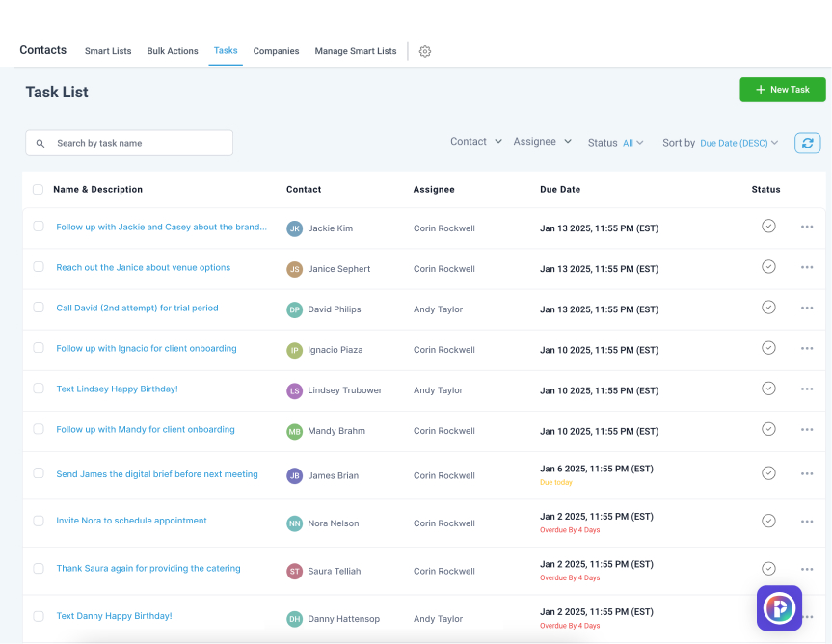This screenshot has height=644, width=832.
Task: Open the settings gear beside Manage Smart Lists
Action: (424, 51)
